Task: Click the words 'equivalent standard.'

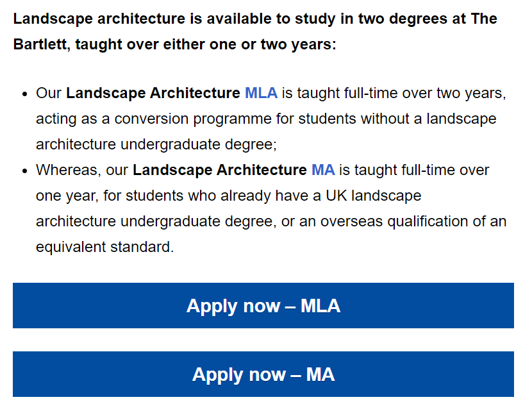Action: (105, 247)
